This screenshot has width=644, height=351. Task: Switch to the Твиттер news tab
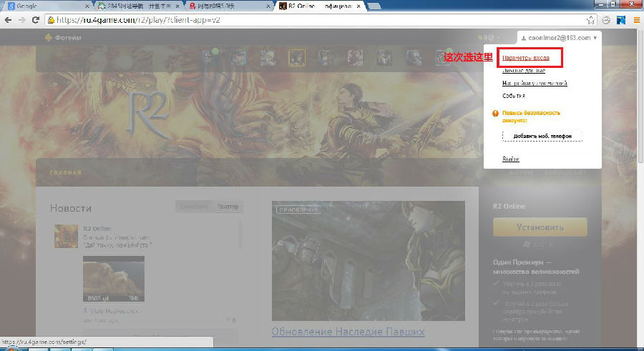tap(228, 207)
